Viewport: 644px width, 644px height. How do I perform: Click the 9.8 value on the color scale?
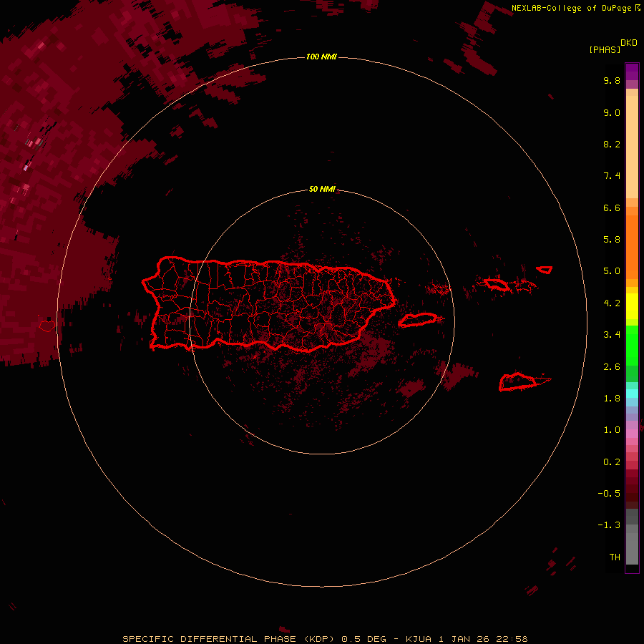tap(612, 80)
